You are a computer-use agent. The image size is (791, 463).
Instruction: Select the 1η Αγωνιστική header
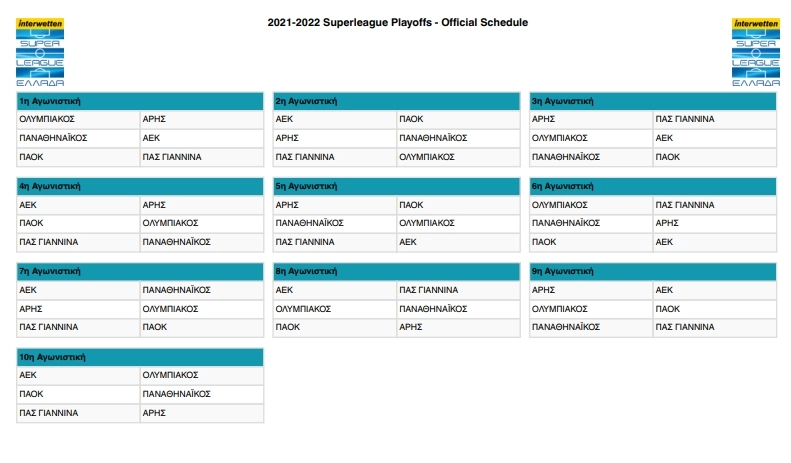click(140, 101)
